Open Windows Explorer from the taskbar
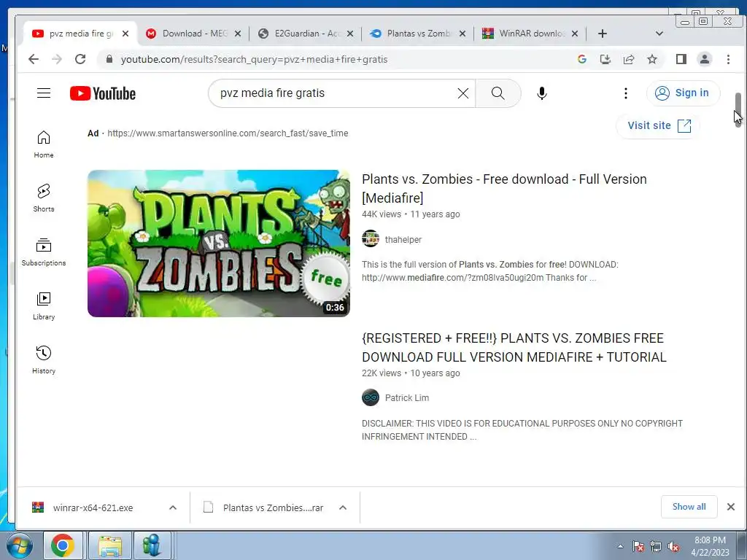This screenshot has width=747, height=560. coord(109,545)
